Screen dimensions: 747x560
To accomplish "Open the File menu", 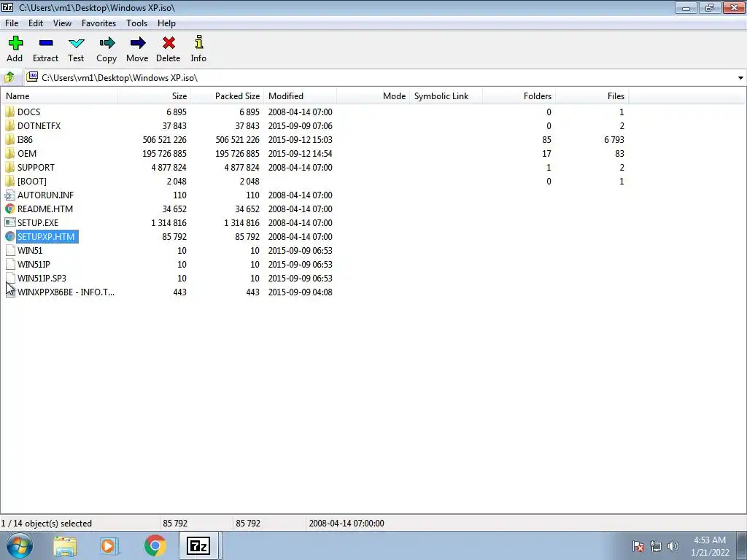I will pos(12,23).
